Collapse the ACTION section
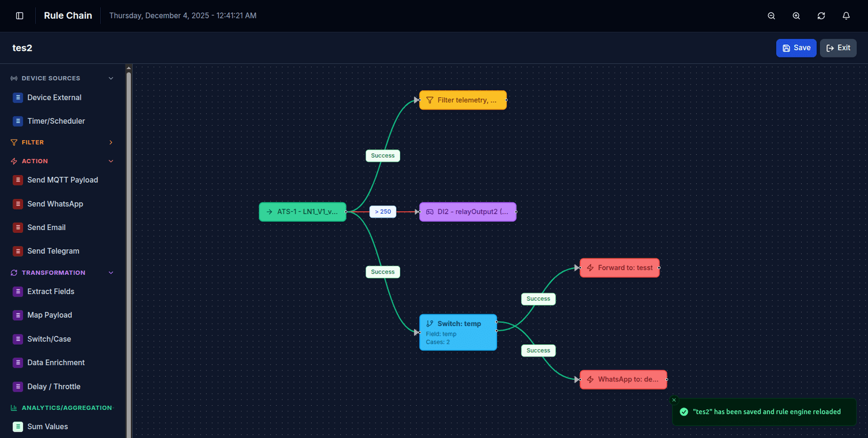The image size is (868, 438). pos(111,161)
